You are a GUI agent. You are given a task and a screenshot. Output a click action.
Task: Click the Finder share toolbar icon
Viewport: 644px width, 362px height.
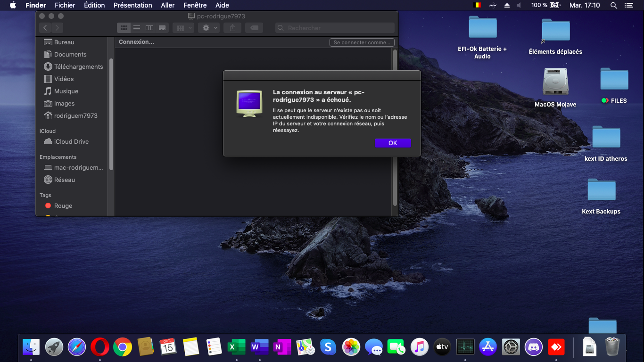tap(232, 28)
